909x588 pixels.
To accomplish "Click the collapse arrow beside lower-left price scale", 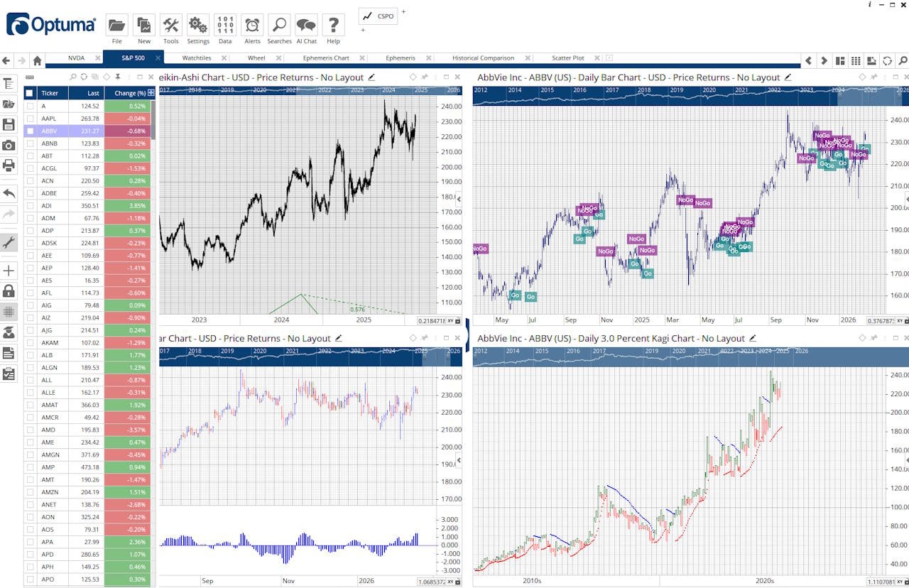I will click(x=458, y=460).
